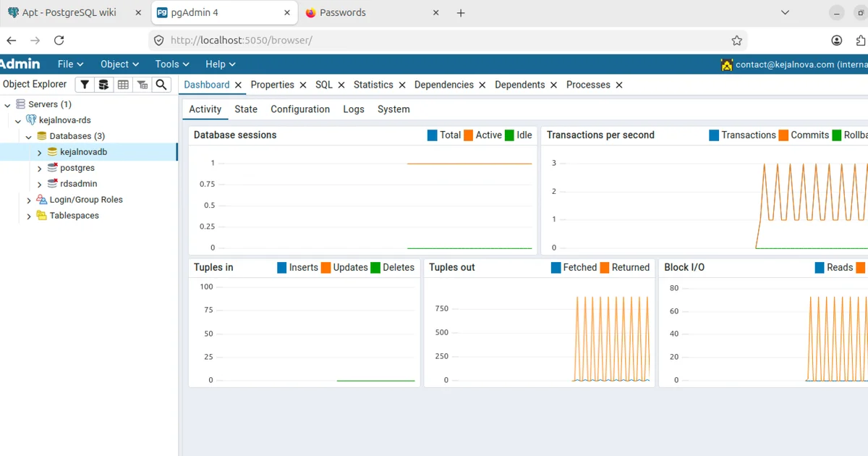Close the Apt - PostgreSQL wiki browser tab
This screenshot has width=868, height=456.
tap(138, 13)
